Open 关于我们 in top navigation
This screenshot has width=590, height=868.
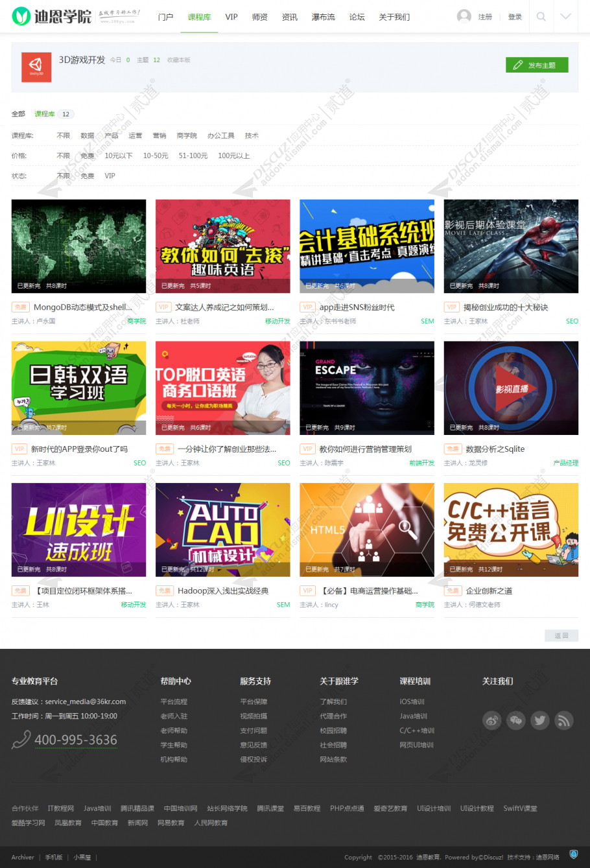click(394, 17)
